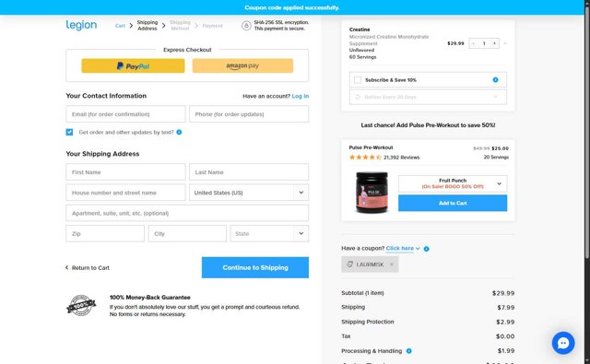Go to Cart breadcrumb step

point(120,26)
